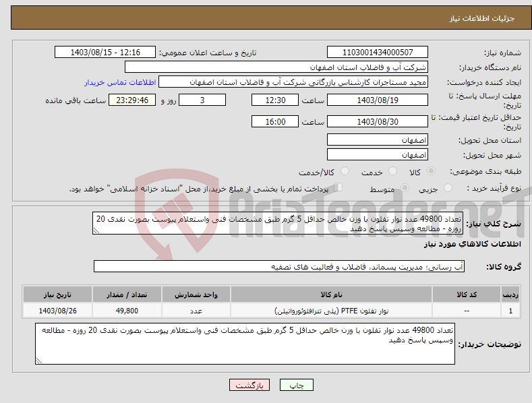
Task: Click the طبقه بندی موضوعی label
Action: pyautogui.click(x=485, y=172)
